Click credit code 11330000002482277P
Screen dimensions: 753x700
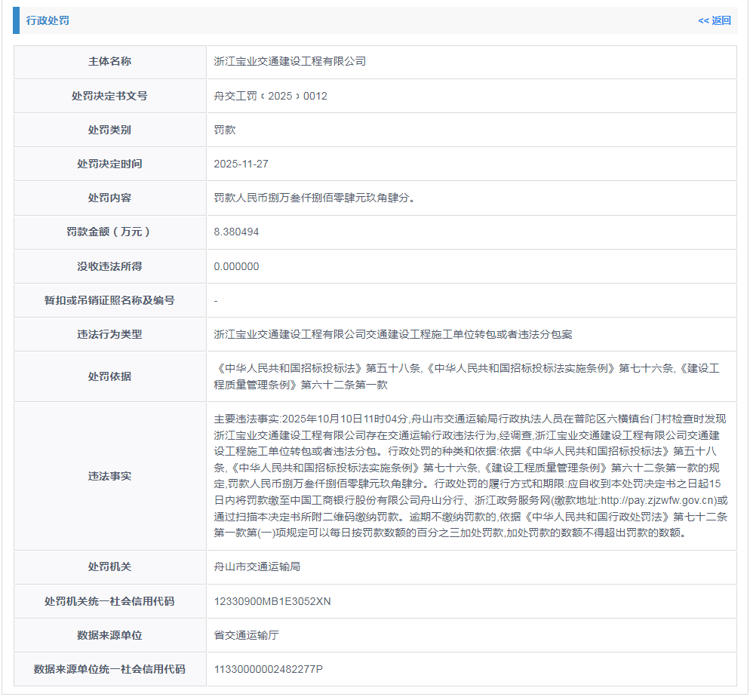click(x=268, y=669)
